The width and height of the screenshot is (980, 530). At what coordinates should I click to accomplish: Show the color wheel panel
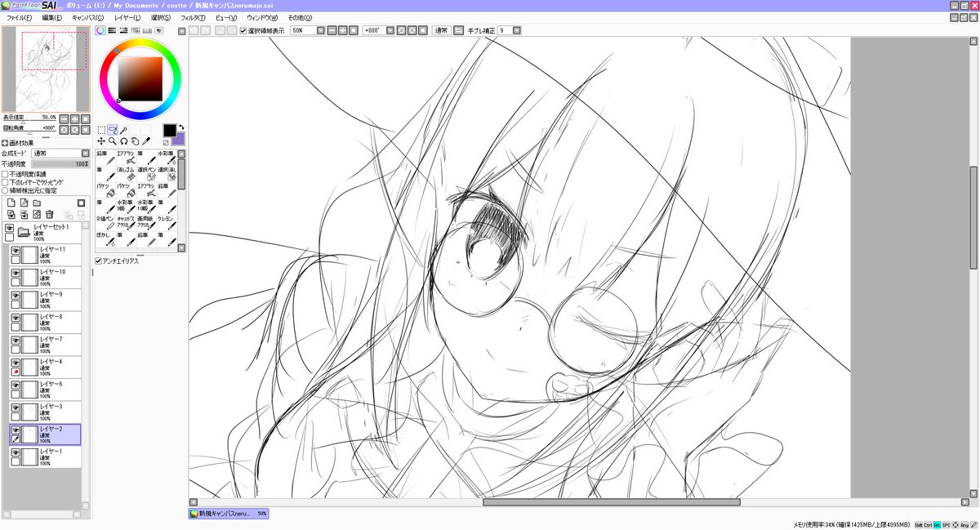pos(100,30)
